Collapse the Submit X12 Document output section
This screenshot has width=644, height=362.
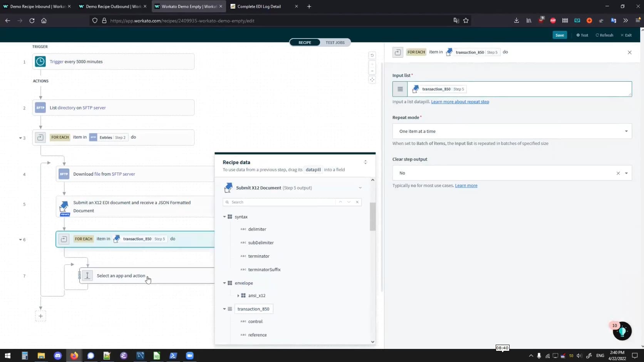pos(360,188)
